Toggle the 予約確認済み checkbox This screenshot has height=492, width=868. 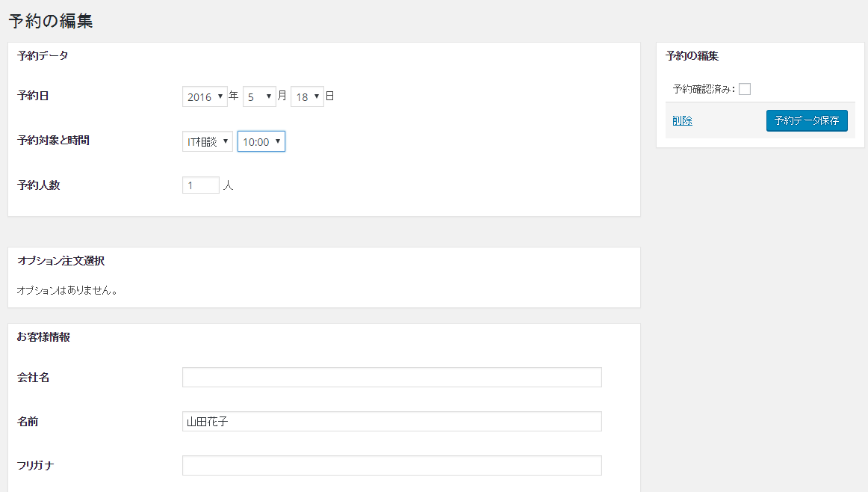(745, 89)
